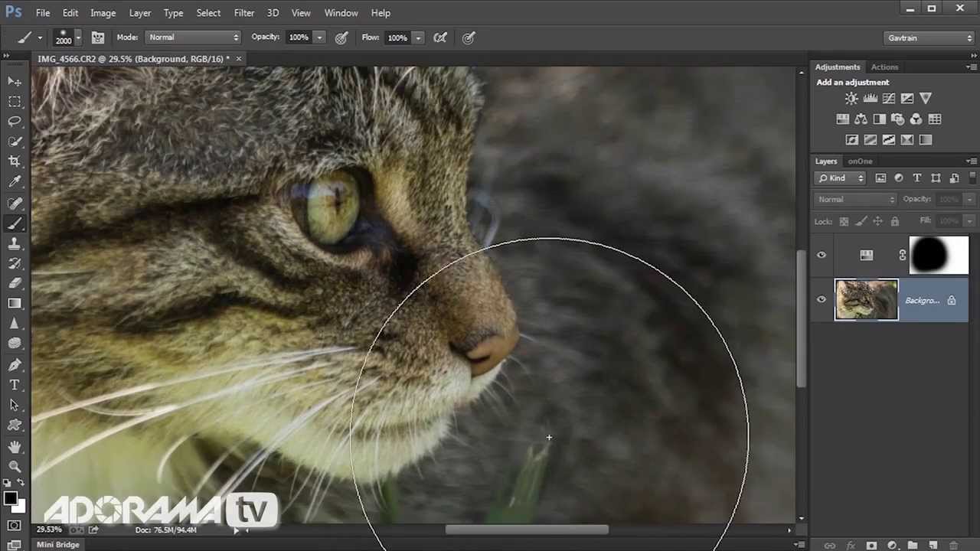Viewport: 980px width, 551px height.
Task: Add a Color Balance adjustment
Action: coord(861,119)
